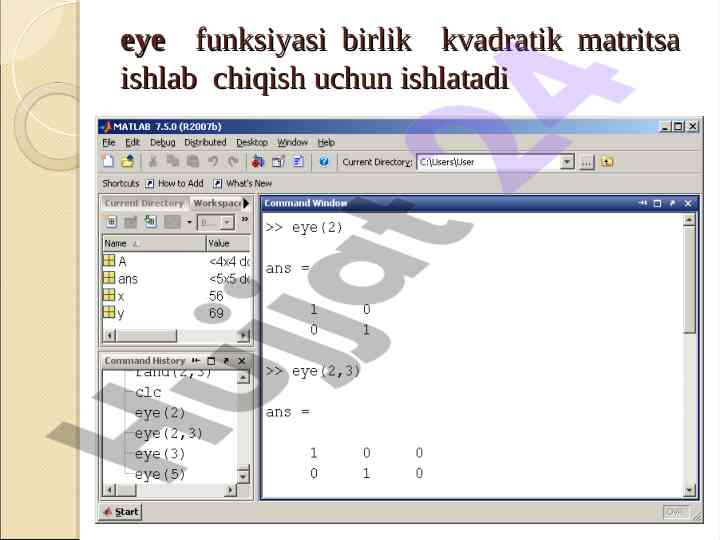Click the MATLAB Start button

pyautogui.click(x=121, y=512)
